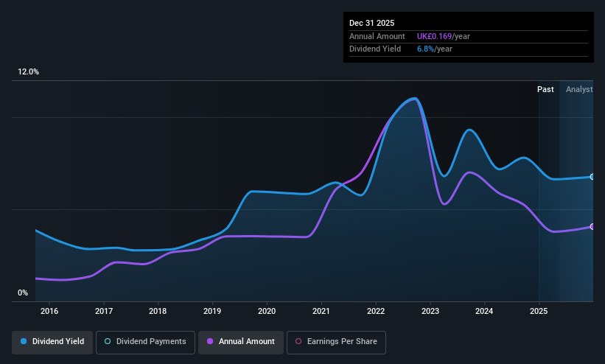605x364 pixels.
Task: Click the Annual Amount tooltip row label
Action: click(377, 36)
